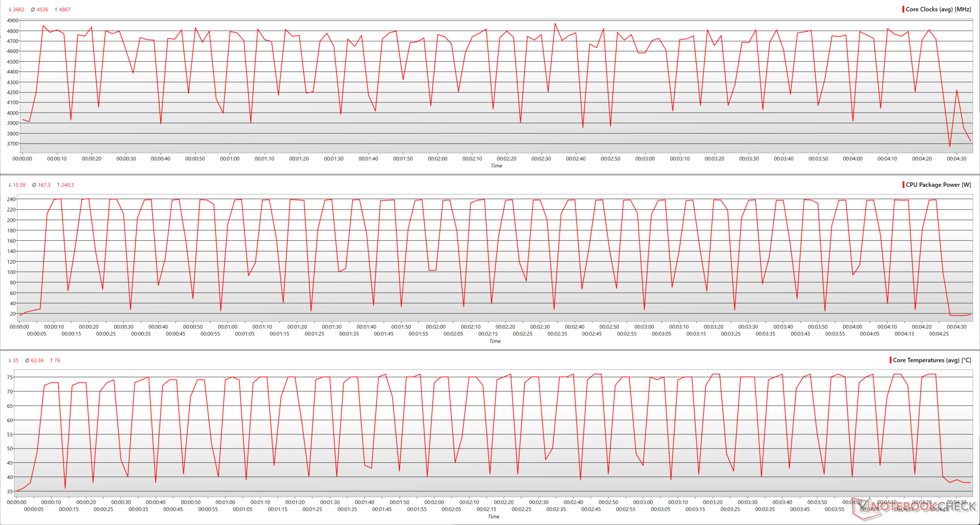Click the maximum value 76 in temperature chart
The image size is (980, 525).
[x=57, y=361]
